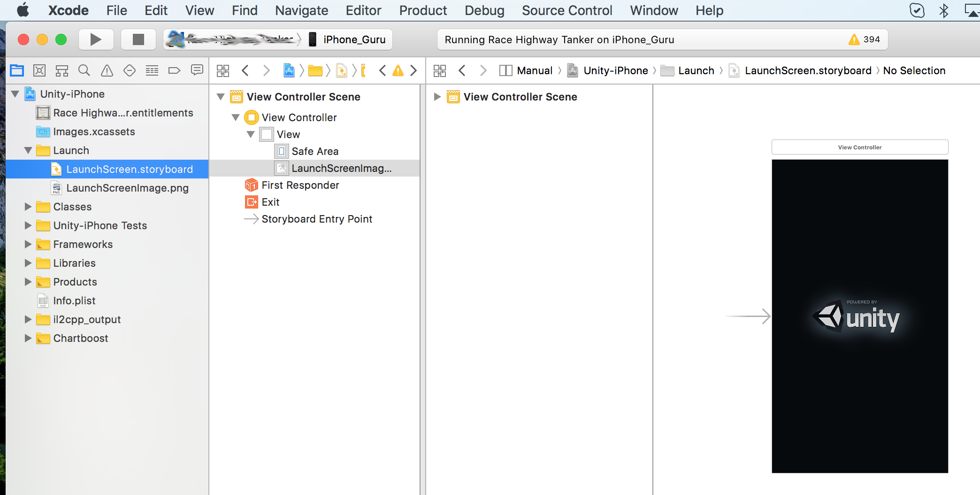Open related items grid in primary editor
The width and height of the screenshot is (980, 495).
click(x=223, y=71)
